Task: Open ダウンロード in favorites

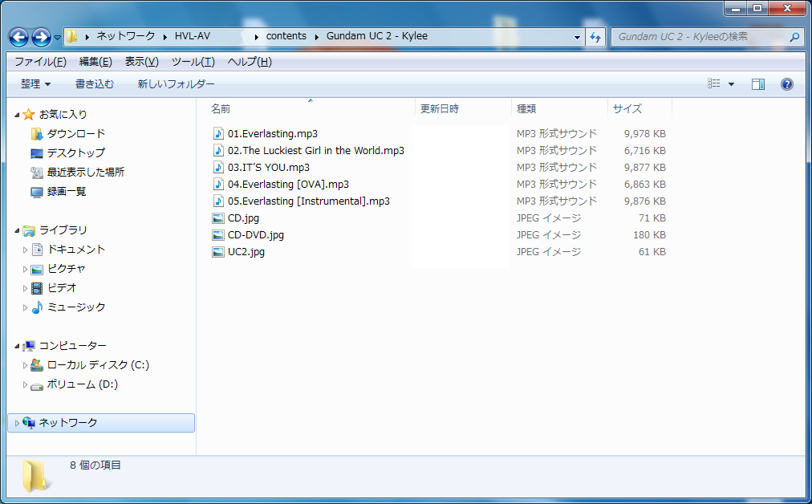Action: 75,134
